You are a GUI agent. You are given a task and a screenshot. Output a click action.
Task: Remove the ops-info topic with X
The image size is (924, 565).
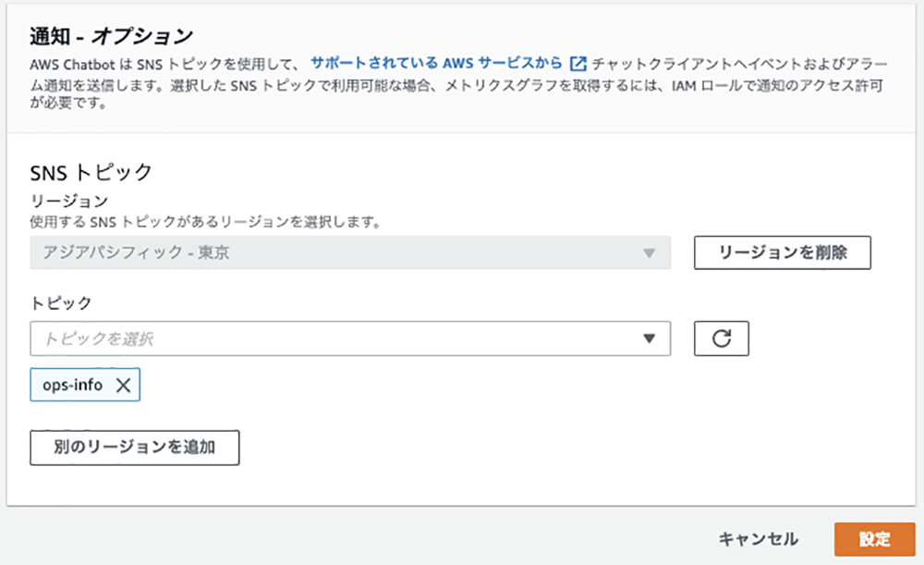(123, 385)
